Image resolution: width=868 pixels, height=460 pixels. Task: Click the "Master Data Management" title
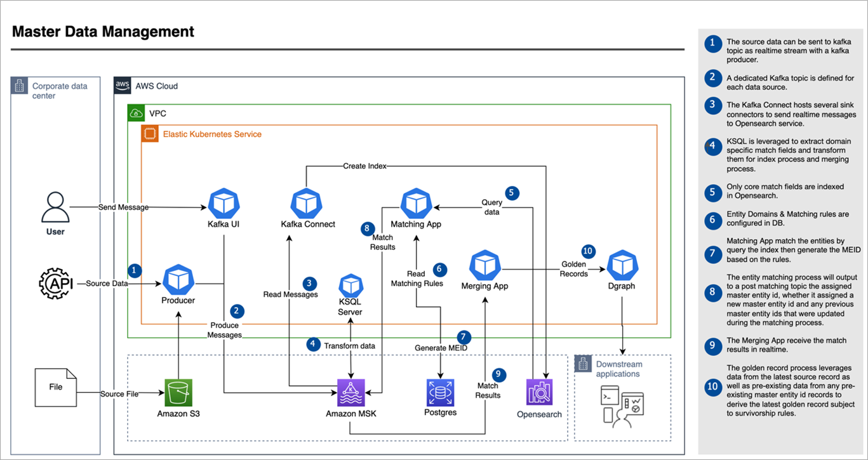point(103,31)
